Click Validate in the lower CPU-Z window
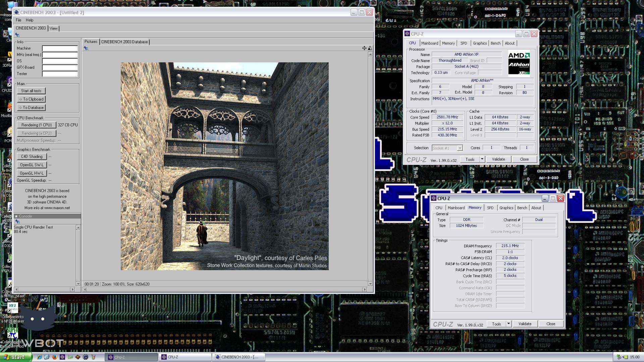Screen dimensions: 644x362 coord(525,324)
